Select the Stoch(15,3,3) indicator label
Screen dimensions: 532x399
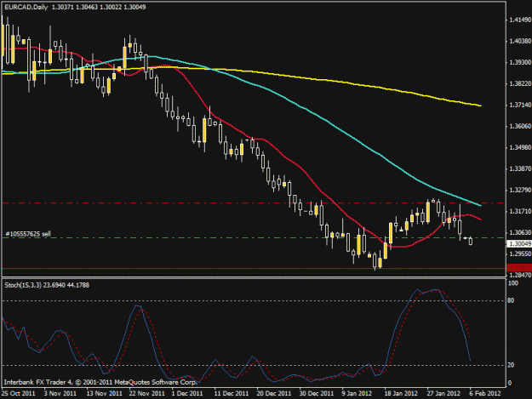pos(23,285)
